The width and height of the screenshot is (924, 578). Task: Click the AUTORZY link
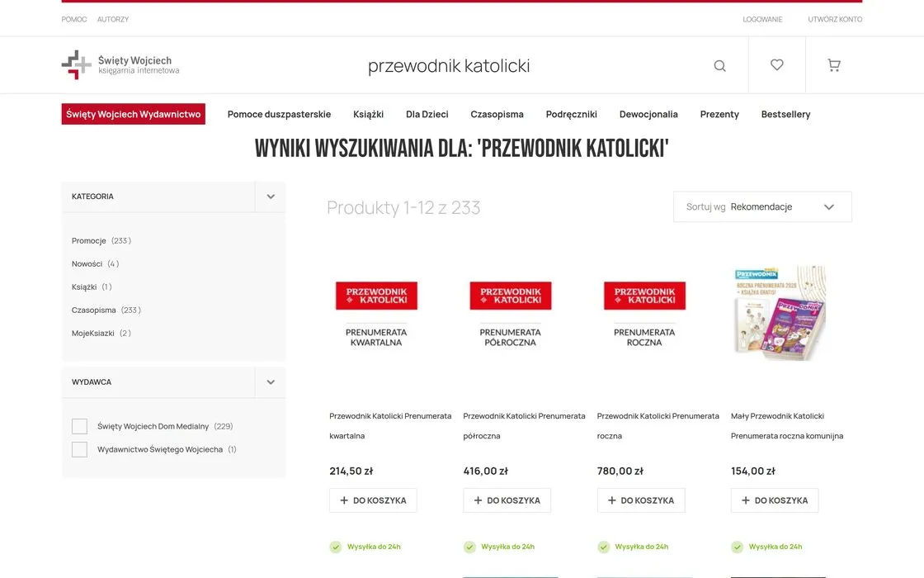[x=112, y=20]
